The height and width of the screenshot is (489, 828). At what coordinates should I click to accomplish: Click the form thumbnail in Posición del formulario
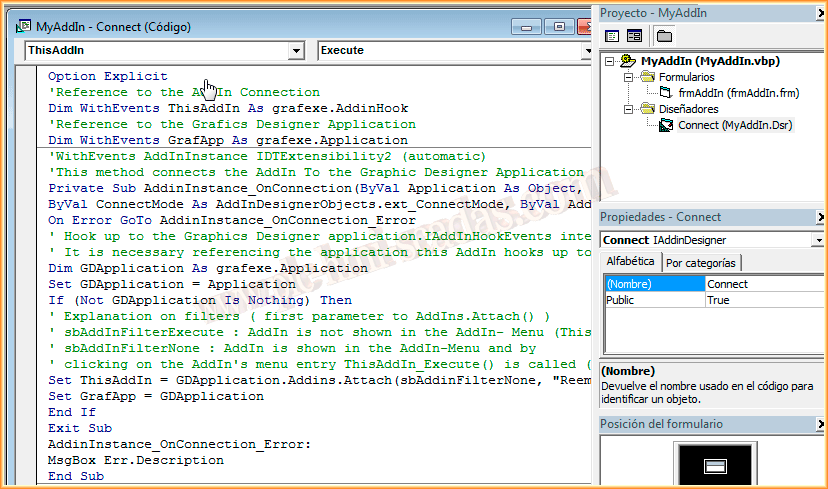pos(714,465)
